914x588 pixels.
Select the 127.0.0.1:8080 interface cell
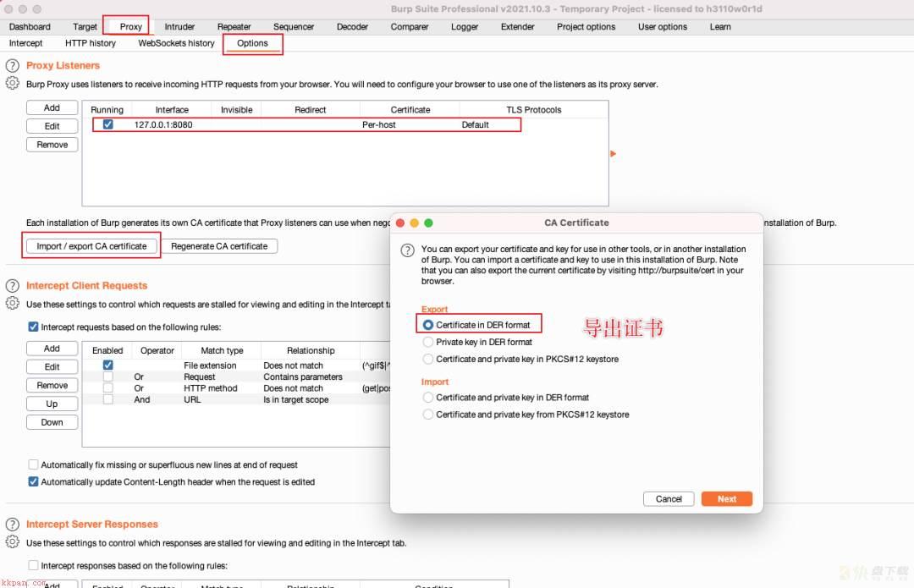click(163, 124)
